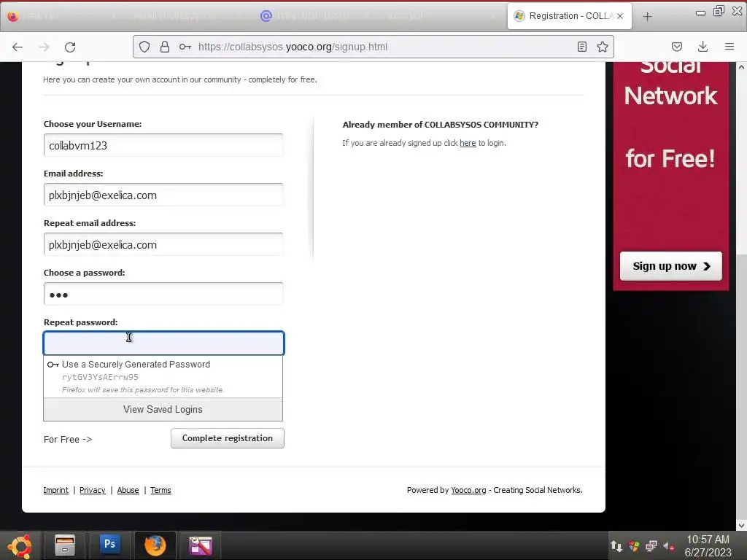Open network arrows tray icon

point(616,545)
